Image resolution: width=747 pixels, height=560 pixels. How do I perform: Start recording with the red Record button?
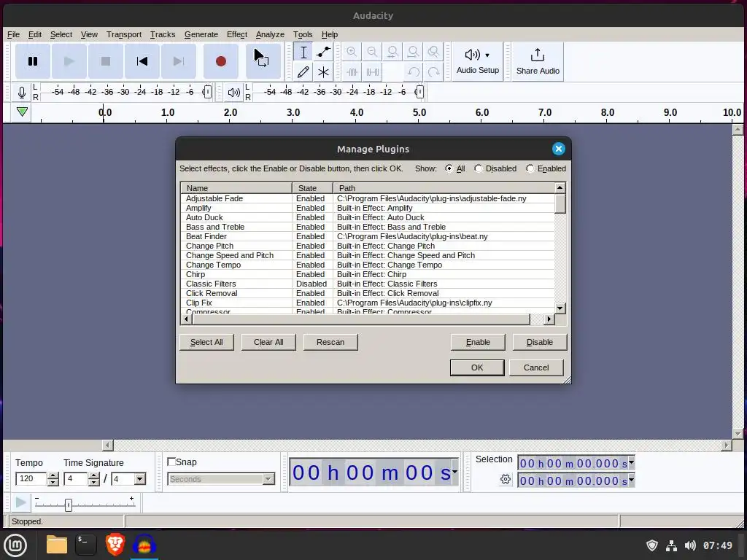(220, 61)
